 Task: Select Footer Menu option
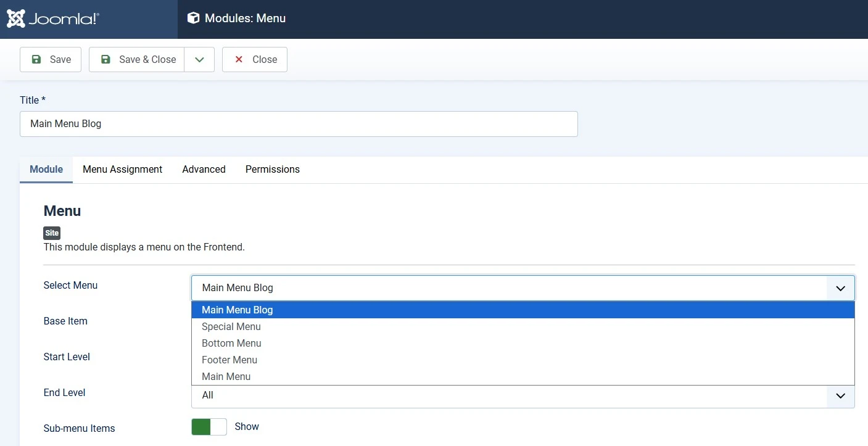(x=523, y=360)
